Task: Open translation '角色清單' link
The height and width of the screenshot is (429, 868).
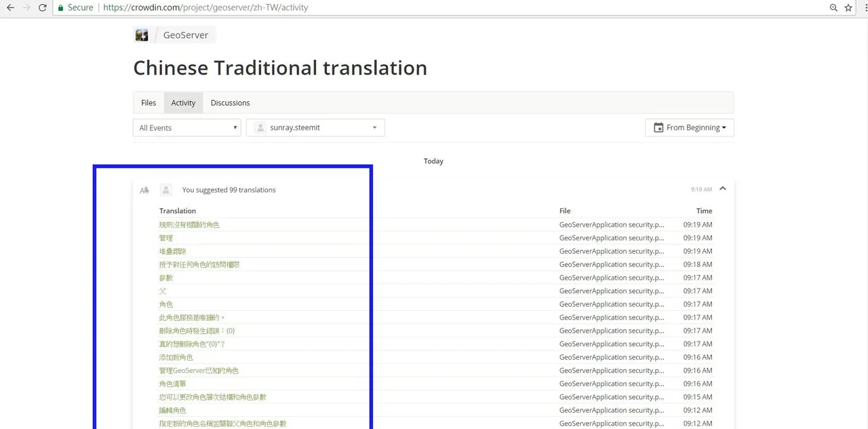Action: (173, 384)
